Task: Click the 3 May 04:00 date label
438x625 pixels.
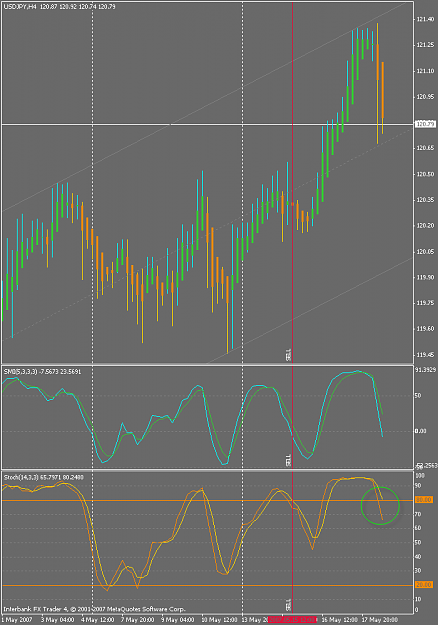Action: click(57, 620)
